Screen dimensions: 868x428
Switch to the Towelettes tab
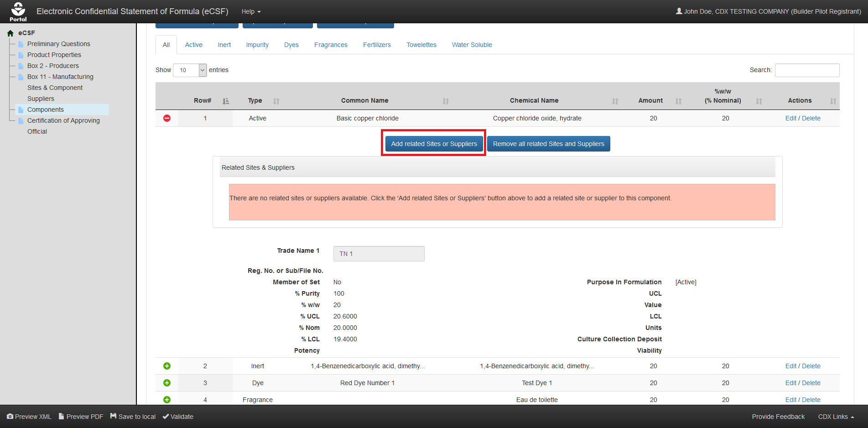point(421,45)
